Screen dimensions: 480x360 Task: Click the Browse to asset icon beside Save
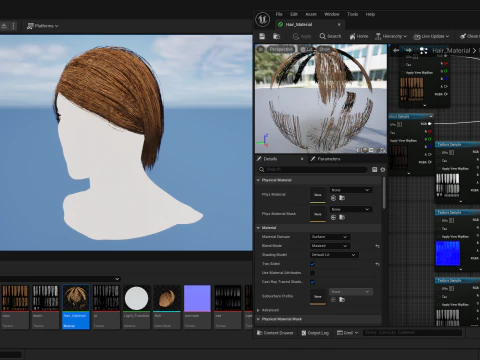276,36
